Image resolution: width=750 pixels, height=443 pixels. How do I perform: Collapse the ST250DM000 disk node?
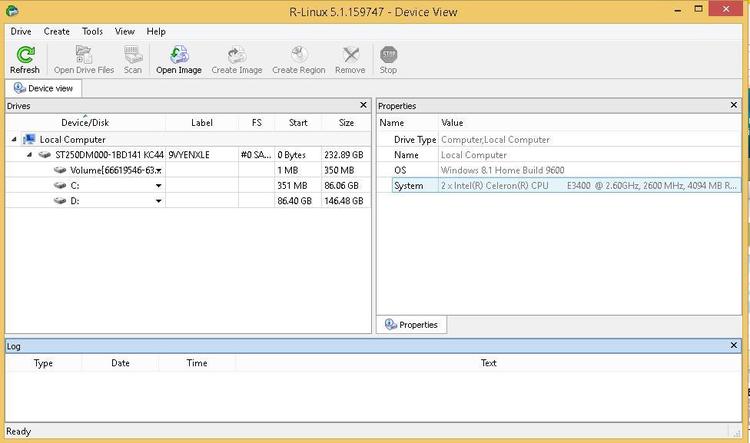coord(32,155)
